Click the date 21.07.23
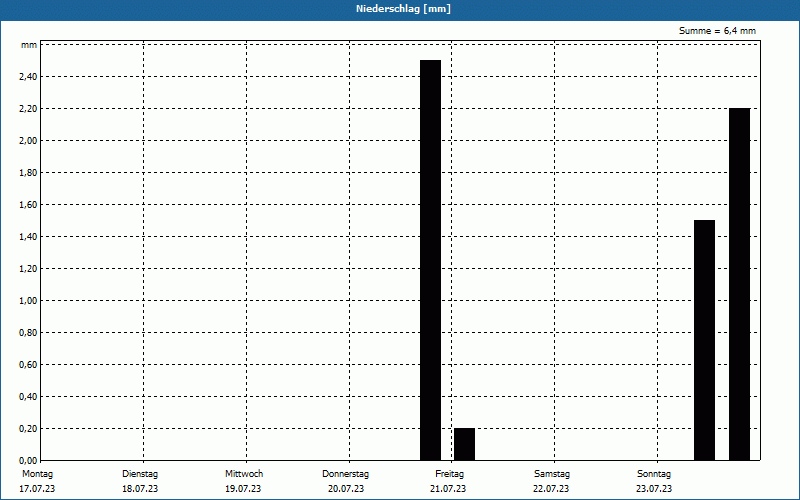Image resolution: width=800 pixels, height=500 pixels. pos(448,489)
